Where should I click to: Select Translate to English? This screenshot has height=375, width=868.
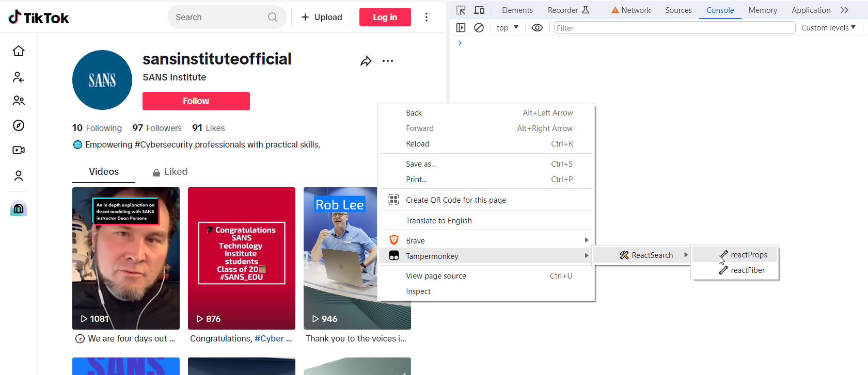coord(486,221)
